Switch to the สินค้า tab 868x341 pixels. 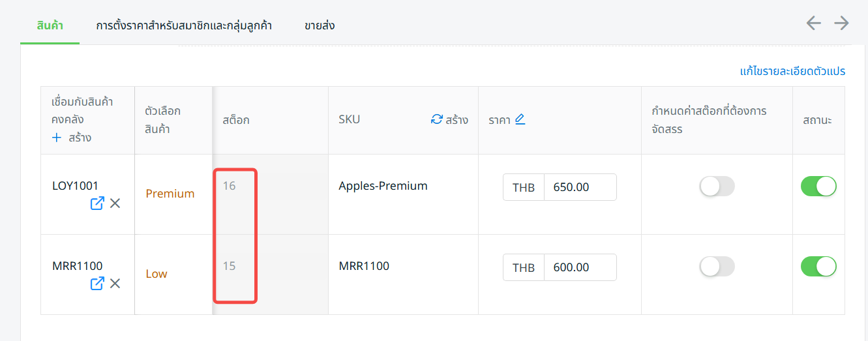(50, 26)
